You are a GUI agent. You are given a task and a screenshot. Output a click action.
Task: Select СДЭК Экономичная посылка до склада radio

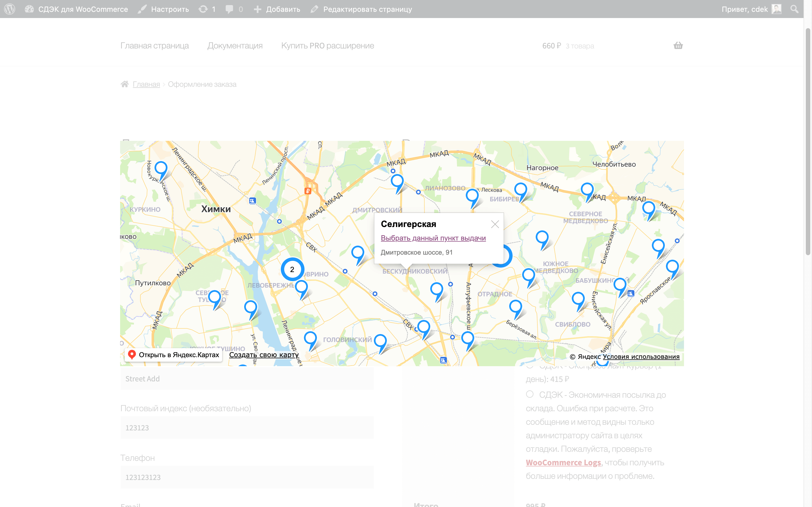tap(530, 394)
